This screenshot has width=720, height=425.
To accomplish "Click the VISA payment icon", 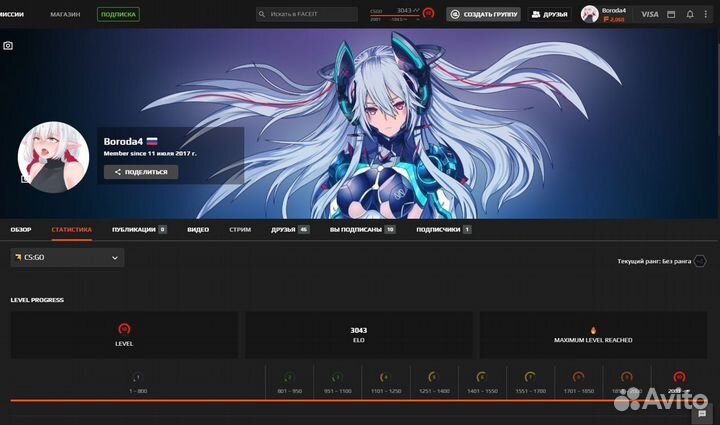I will coord(650,14).
